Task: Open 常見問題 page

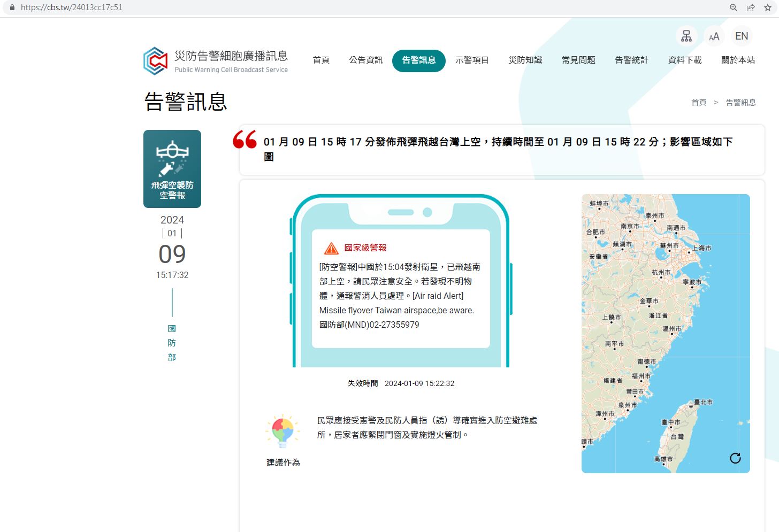Action: click(578, 60)
